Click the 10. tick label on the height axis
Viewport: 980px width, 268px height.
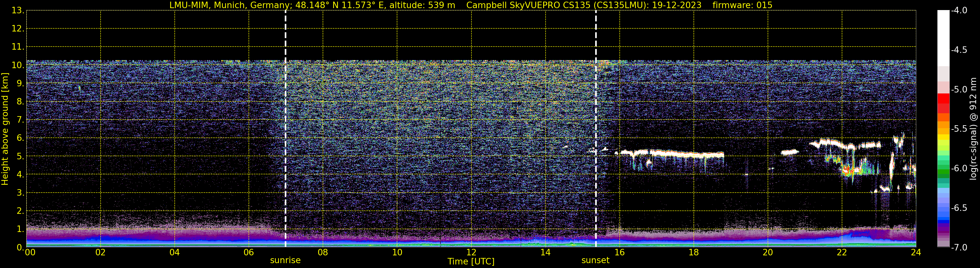coord(18,65)
